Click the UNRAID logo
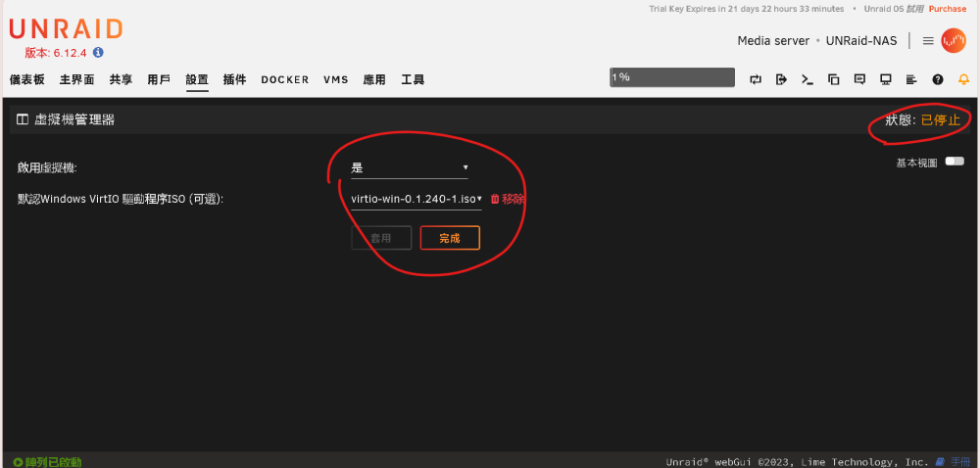 coord(66,29)
